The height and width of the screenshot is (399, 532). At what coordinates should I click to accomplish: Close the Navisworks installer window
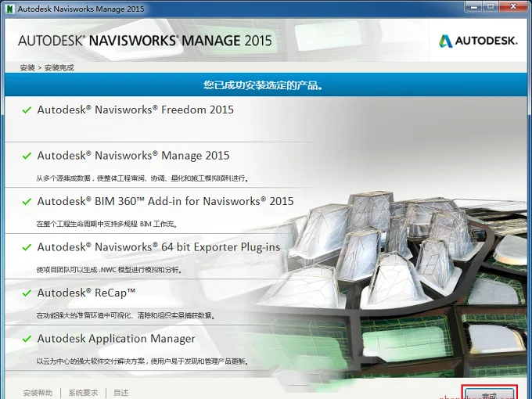513,6
